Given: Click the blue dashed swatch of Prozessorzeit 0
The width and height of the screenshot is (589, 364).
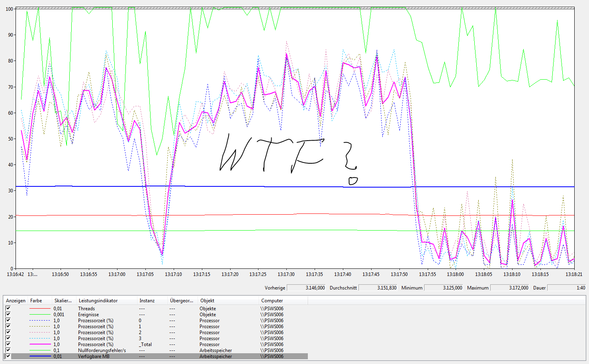Looking at the screenshot, I should (40, 321).
